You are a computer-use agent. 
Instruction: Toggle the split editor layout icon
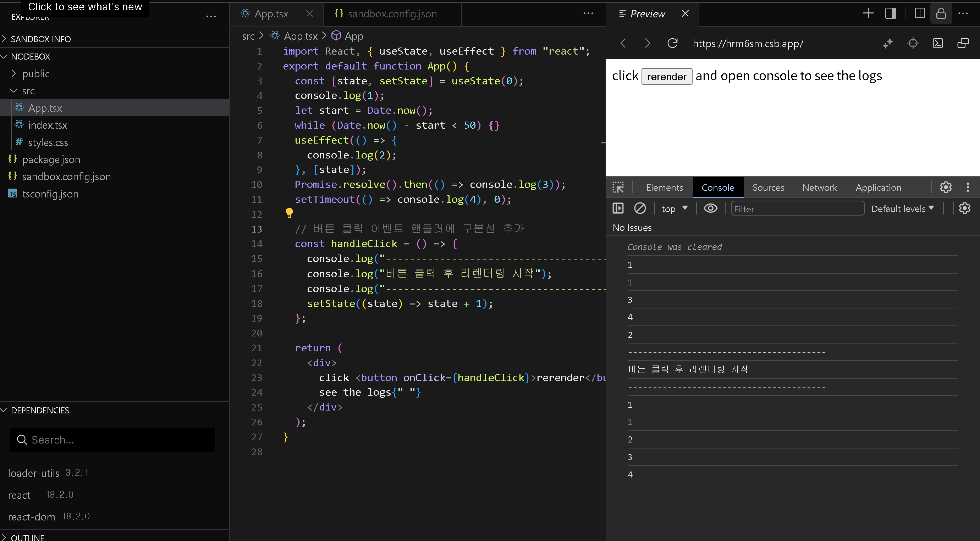point(920,14)
